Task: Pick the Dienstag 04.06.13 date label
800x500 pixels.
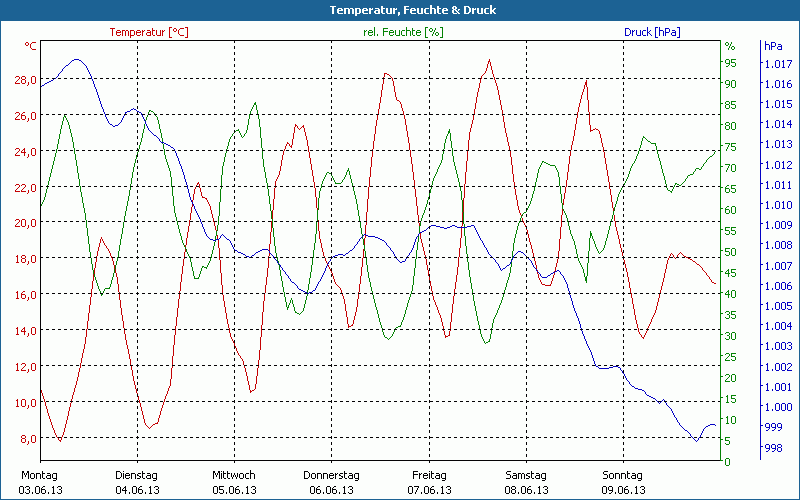Action: tap(137, 482)
